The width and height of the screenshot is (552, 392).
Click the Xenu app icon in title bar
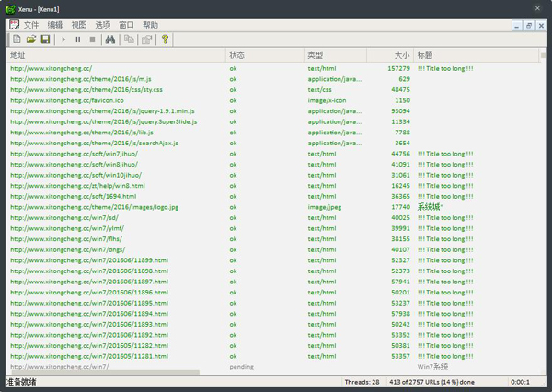tap(10, 9)
